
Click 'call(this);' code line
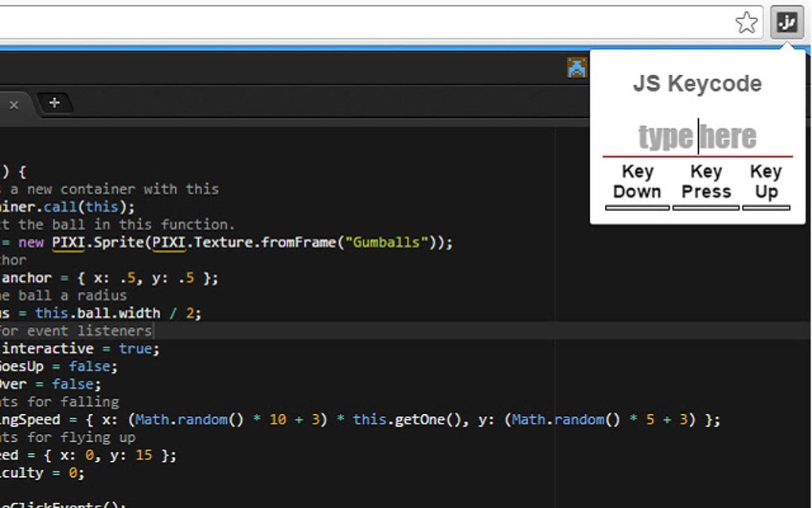point(89,207)
